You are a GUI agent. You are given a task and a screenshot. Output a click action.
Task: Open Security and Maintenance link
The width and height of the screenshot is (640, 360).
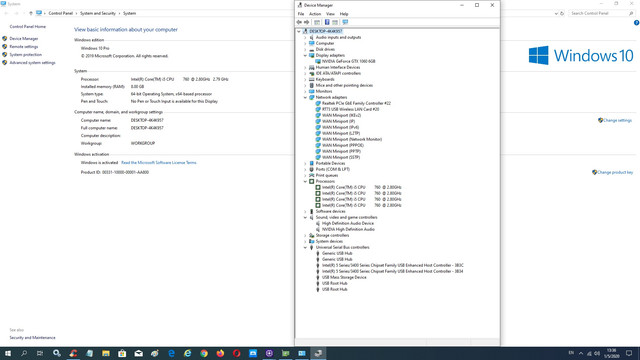tap(32, 338)
